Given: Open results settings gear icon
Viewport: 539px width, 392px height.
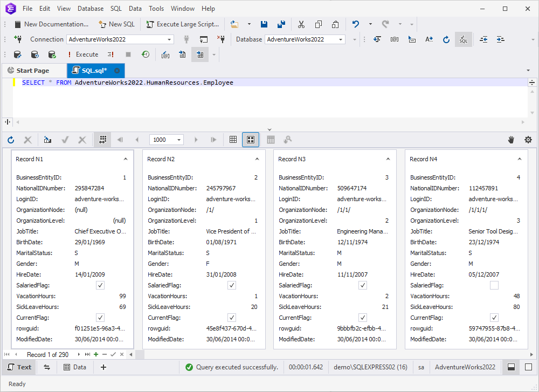Looking at the screenshot, I should (528, 140).
